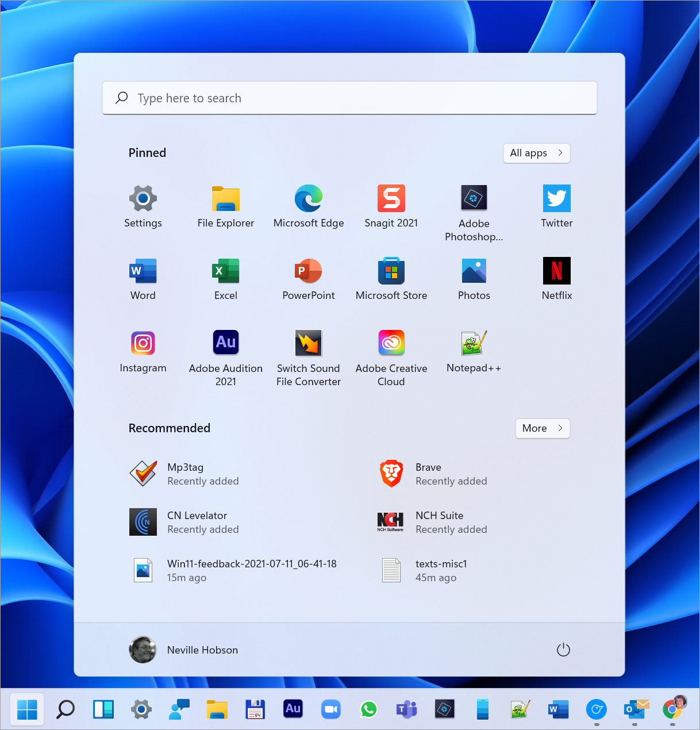Launch Word from the Pinned section
The image size is (700, 730).
pos(143,279)
